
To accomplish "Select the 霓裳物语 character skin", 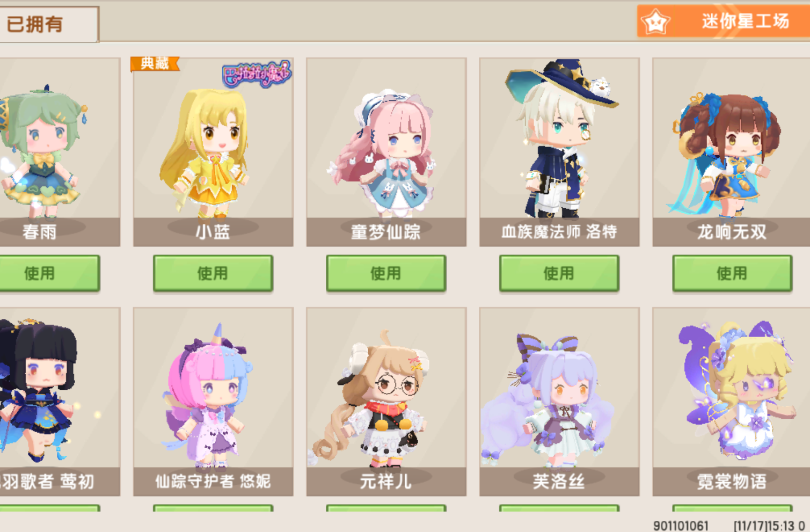I will pyautogui.click(x=731, y=402).
